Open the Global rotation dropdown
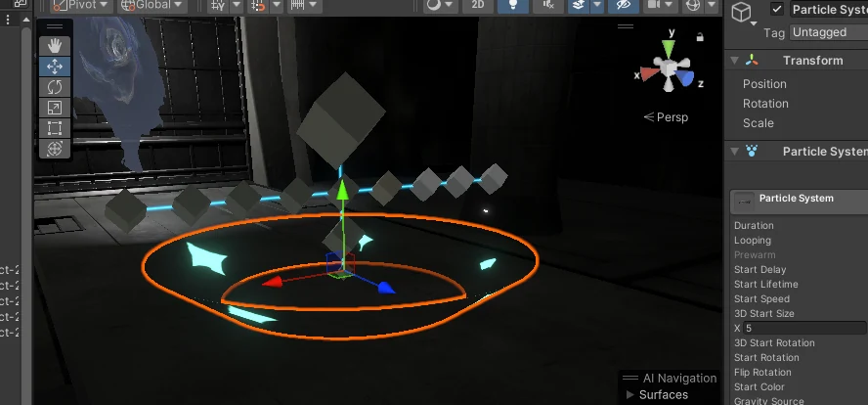The width and height of the screenshot is (868, 405). [152, 6]
